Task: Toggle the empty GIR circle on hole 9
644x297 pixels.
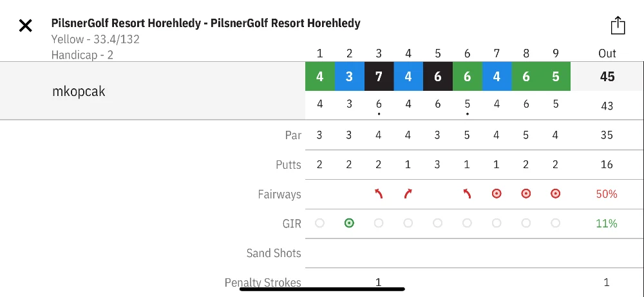Action: click(x=555, y=223)
